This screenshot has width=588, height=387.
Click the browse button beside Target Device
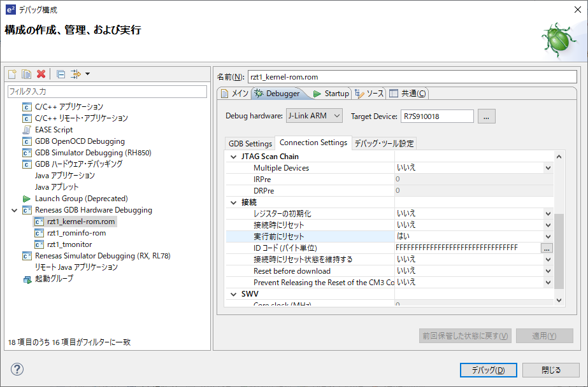pyautogui.click(x=486, y=116)
